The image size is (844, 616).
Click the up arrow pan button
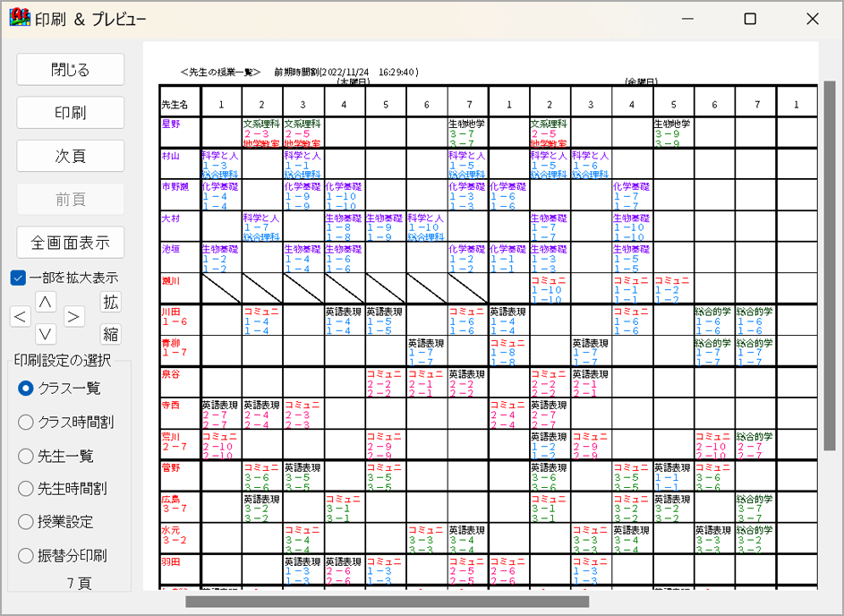pyautogui.click(x=46, y=302)
